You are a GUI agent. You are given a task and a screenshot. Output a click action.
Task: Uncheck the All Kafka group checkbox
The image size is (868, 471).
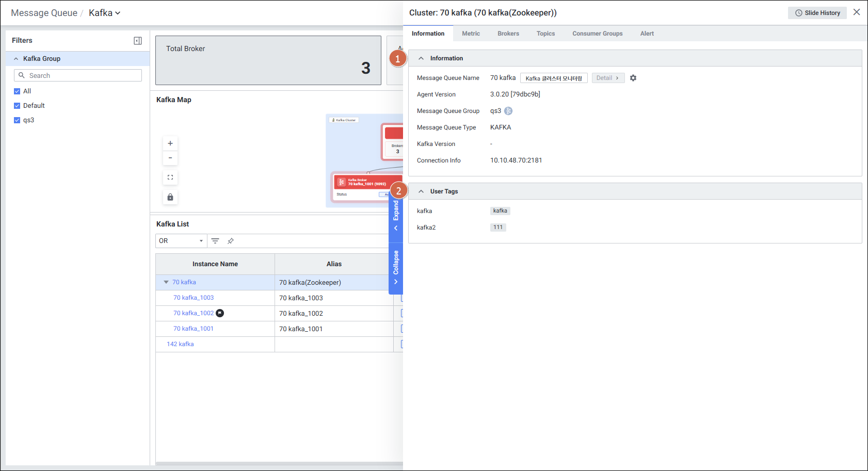[x=17, y=91]
